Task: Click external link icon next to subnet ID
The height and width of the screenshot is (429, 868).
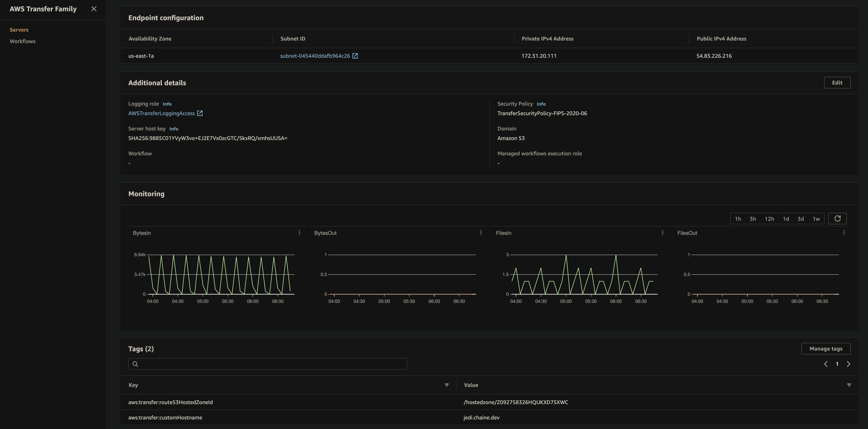Action: [x=355, y=56]
